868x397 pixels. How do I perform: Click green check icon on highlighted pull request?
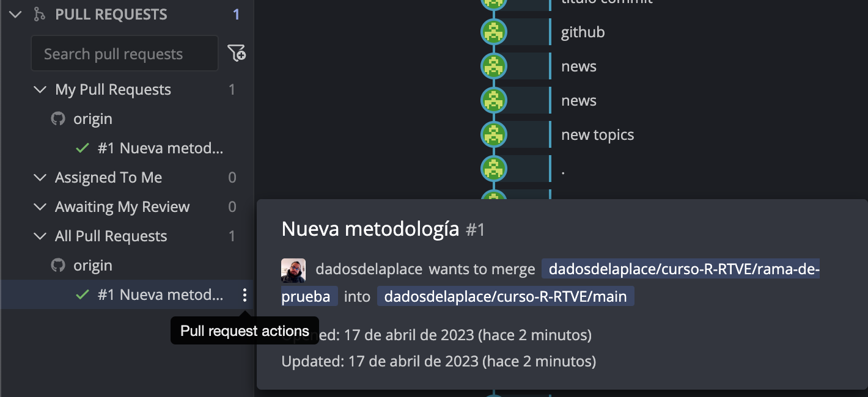pos(82,295)
